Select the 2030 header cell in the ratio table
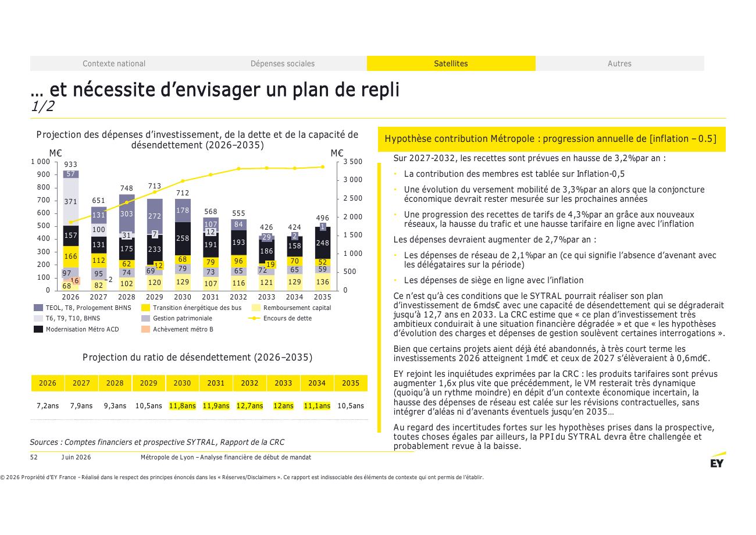Image resolution: width=756 pixels, height=535 pixels. pos(182,383)
